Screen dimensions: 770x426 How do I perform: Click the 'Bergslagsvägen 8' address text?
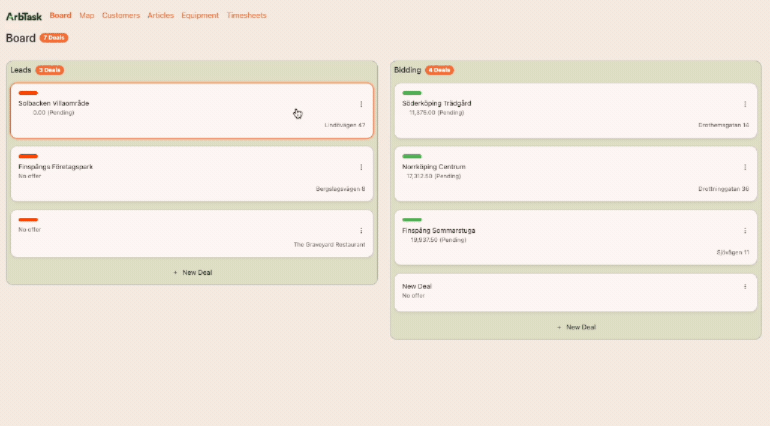340,189
